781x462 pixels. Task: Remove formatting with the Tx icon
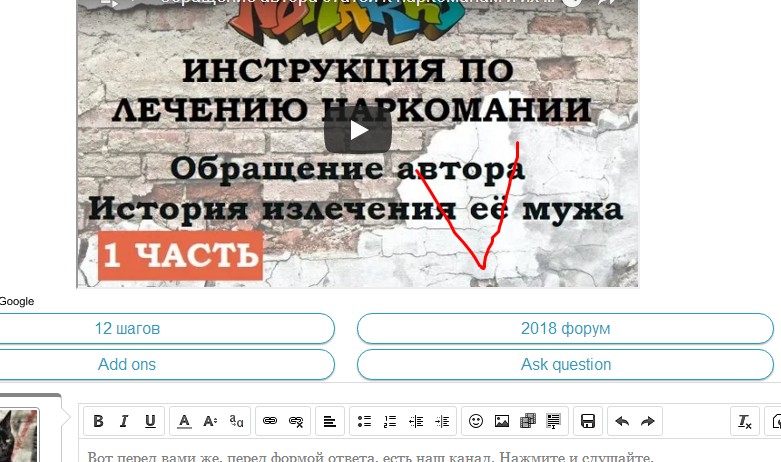tap(745, 421)
